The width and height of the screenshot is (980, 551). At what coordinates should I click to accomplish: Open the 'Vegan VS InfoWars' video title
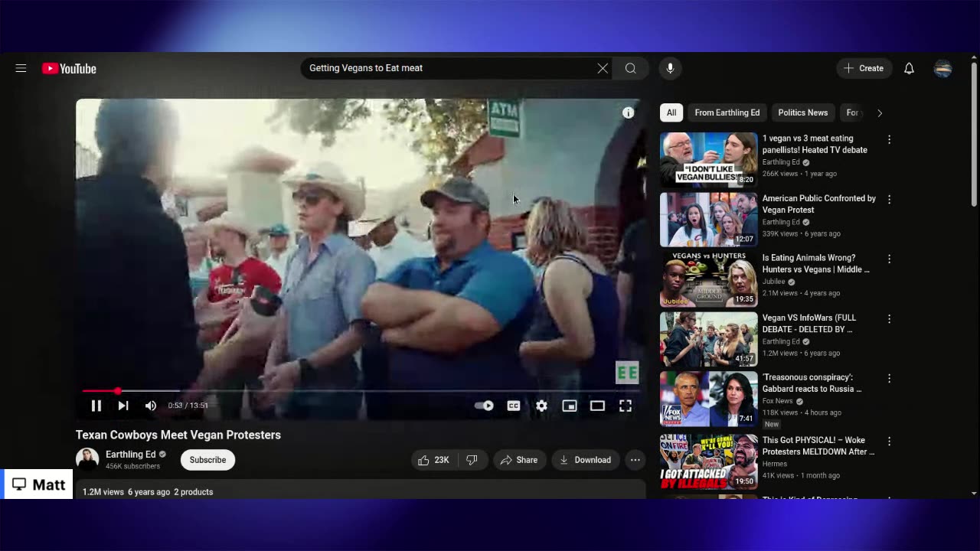pyautogui.click(x=808, y=323)
